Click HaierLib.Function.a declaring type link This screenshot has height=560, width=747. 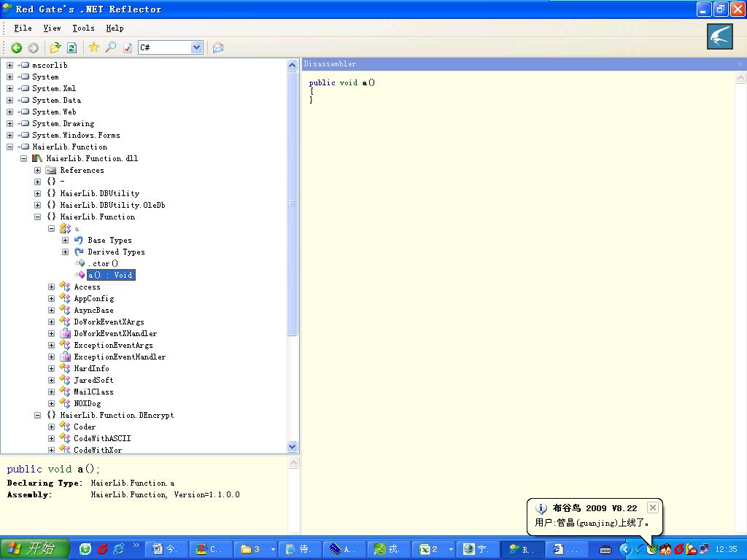click(x=133, y=483)
